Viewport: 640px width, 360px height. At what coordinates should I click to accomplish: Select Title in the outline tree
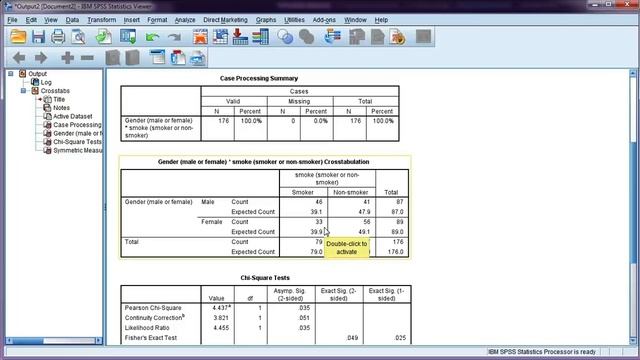pos(59,99)
